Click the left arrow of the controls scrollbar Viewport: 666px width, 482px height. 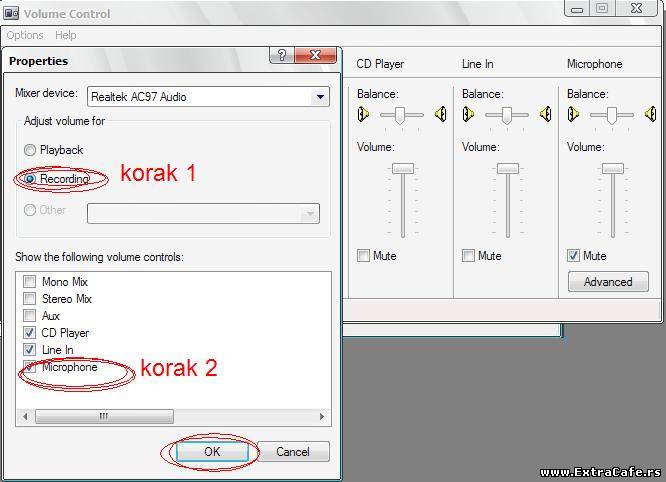point(25,417)
